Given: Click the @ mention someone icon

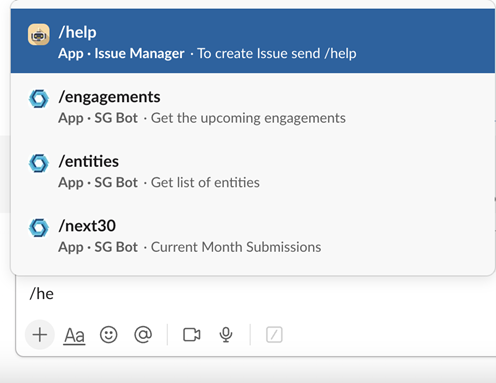Looking at the screenshot, I should coord(143,335).
